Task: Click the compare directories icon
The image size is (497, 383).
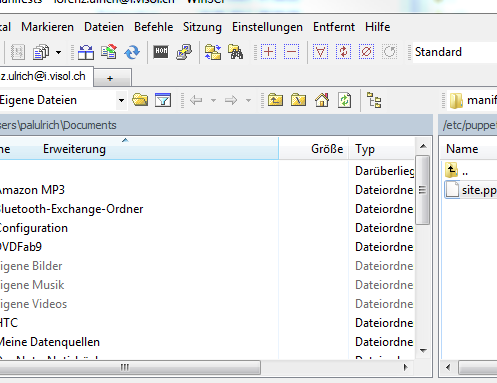Action: tap(213, 52)
